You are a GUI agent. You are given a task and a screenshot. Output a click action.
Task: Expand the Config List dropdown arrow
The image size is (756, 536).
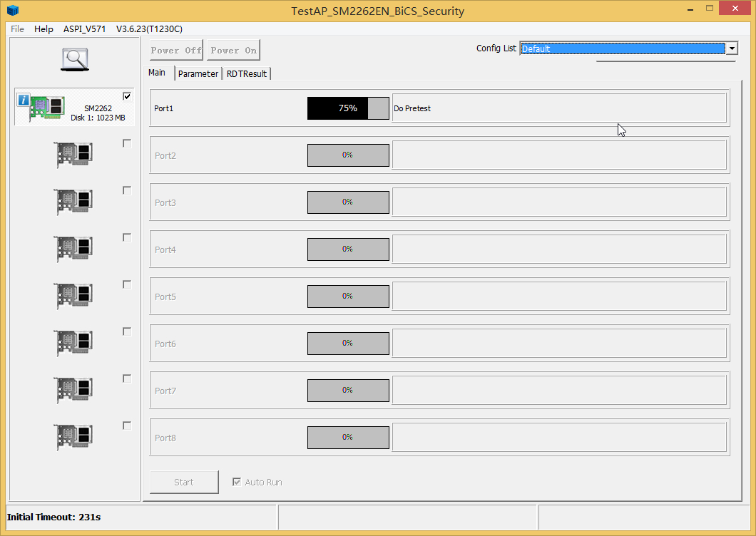tap(731, 48)
